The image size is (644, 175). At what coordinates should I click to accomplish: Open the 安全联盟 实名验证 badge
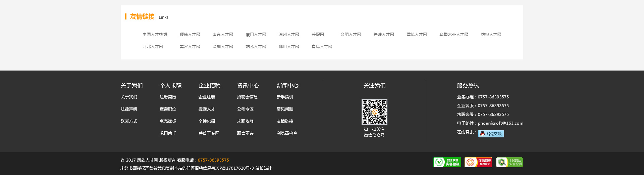[x=447, y=162]
